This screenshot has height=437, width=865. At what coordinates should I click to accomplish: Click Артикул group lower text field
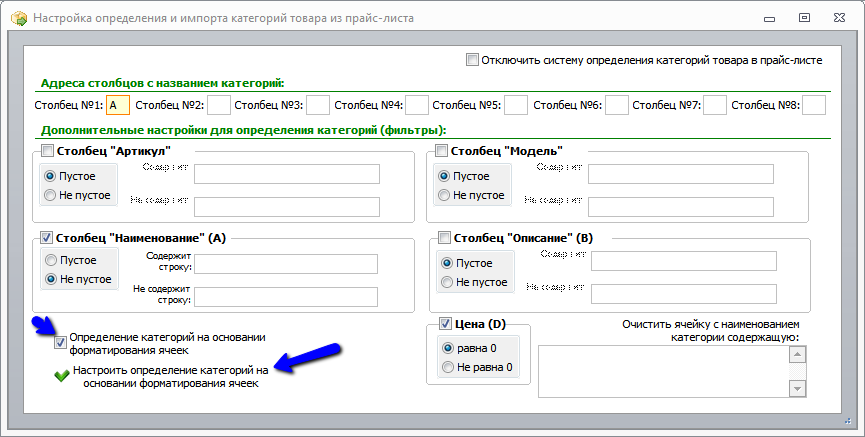pyautogui.click(x=287, y=207)
